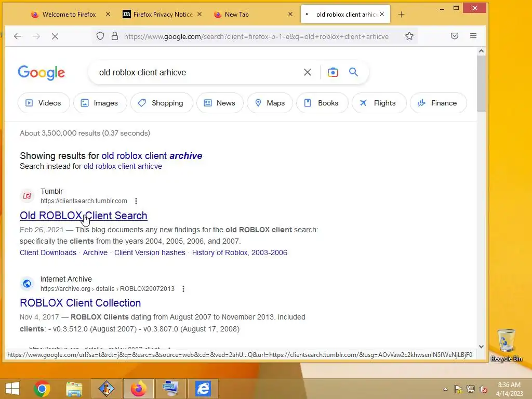The width and height of the screenshot is (532, 399).
Task: Filter results by Videos
Action: click(44, 103)
